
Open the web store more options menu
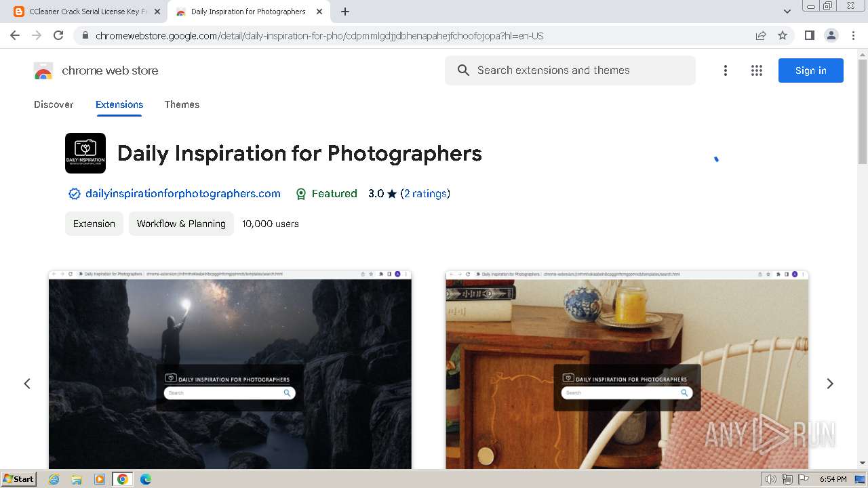(726, 70)
